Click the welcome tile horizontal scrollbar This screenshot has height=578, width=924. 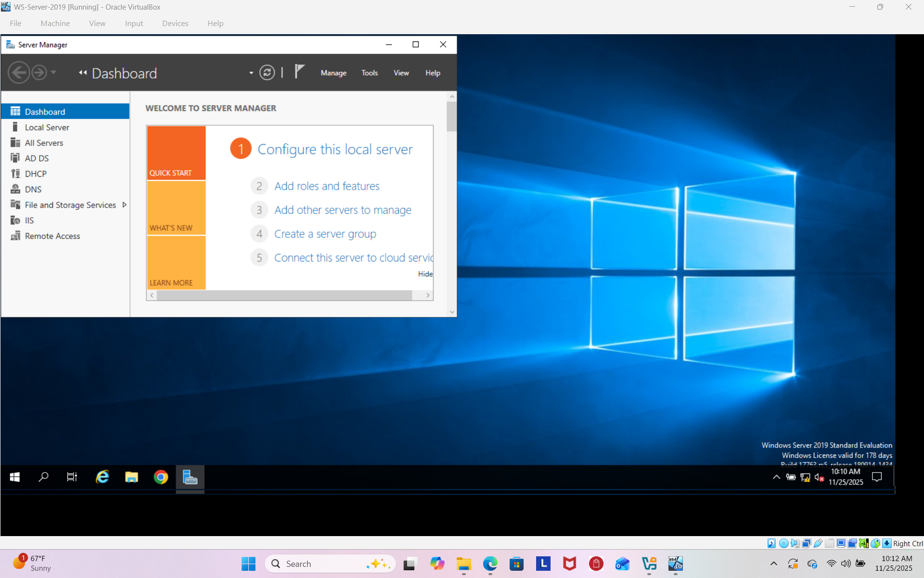click(x=284, y=295)
